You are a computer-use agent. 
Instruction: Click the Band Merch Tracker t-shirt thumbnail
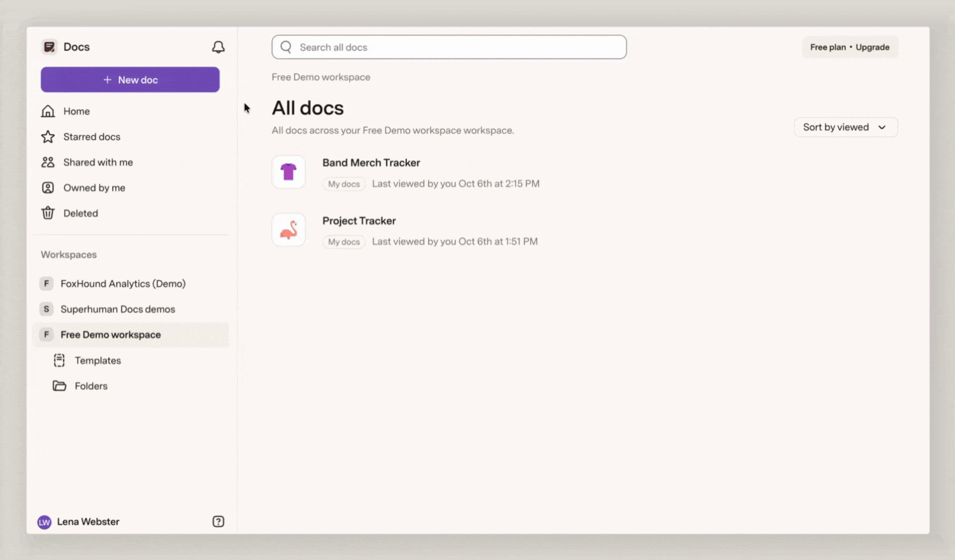pyautogui.click(x=289, y=172)
